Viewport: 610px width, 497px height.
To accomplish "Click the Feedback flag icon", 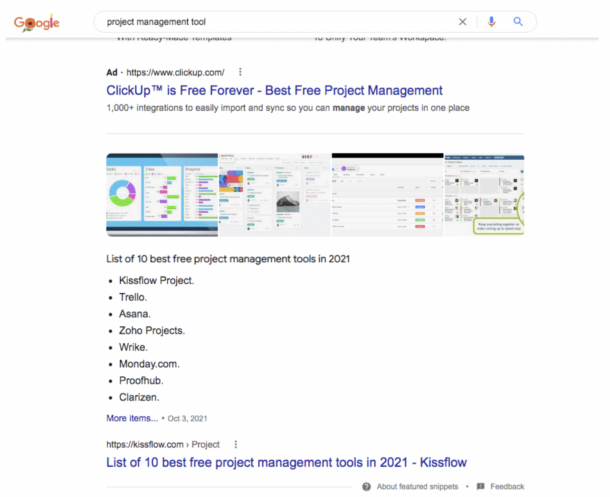I will click(x=481, y=487).
